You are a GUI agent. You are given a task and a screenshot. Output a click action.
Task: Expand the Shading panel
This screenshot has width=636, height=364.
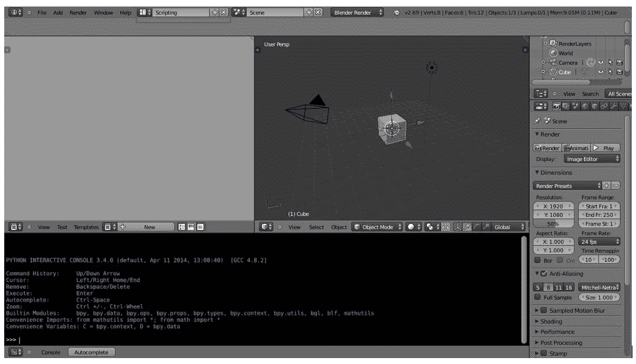point(553,321)
